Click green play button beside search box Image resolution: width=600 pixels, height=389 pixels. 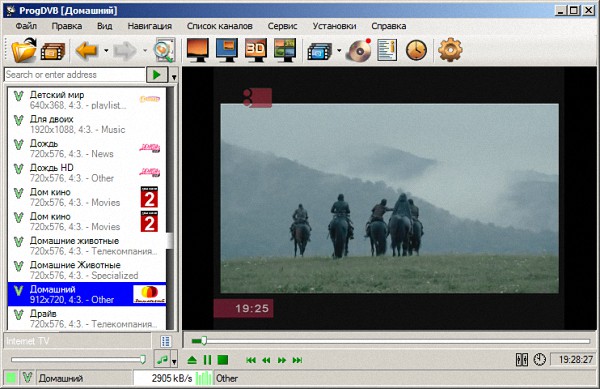click(x=157, y=75)
